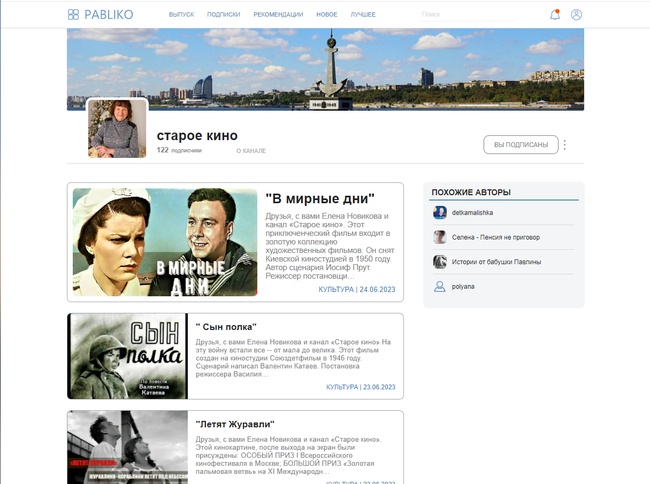The image size is (650, 484).
Task: Open the detkamalishka author name
Action: [472, 213]
